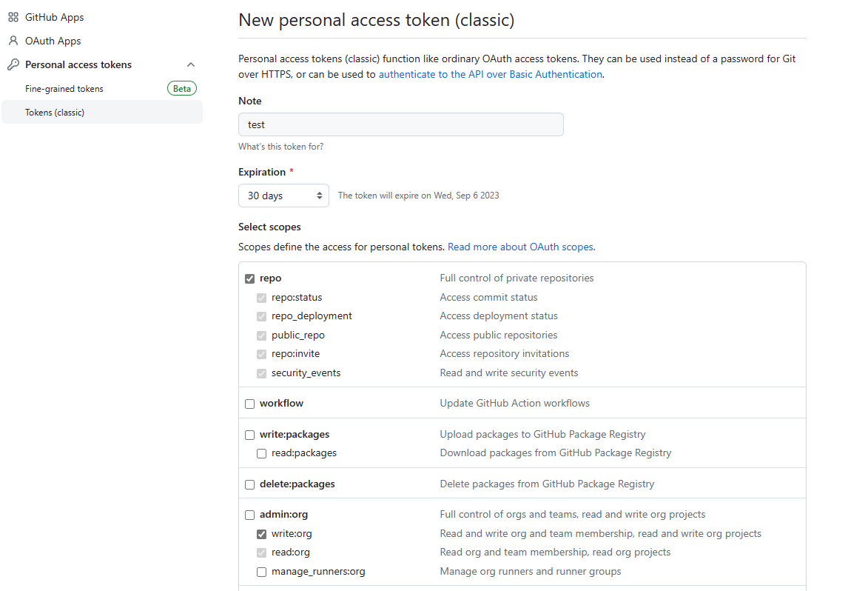Click the Note text field containing test

pyautogui.click(x=401, y=124)
